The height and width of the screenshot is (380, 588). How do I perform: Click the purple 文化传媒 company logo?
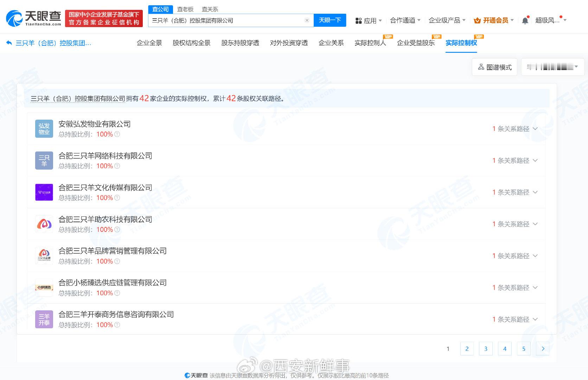click(x=44, y=192)
